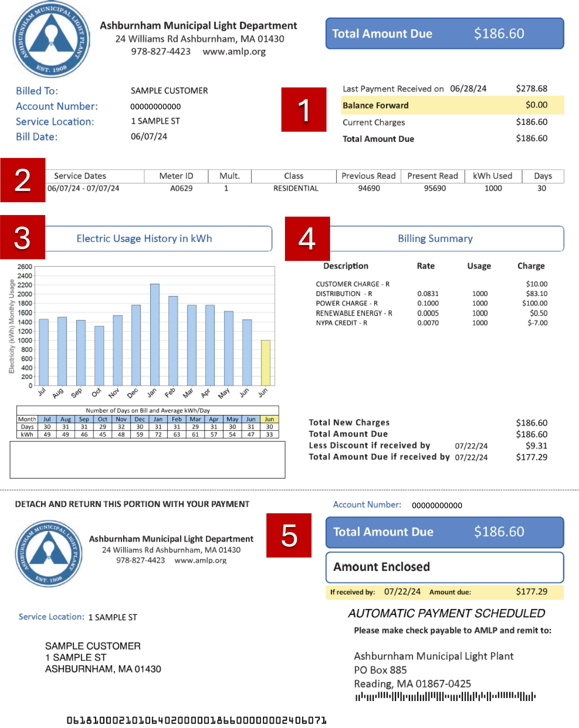Click the Description column header in Billing Summary
The image size is (579, 728).
pos(345,266)
